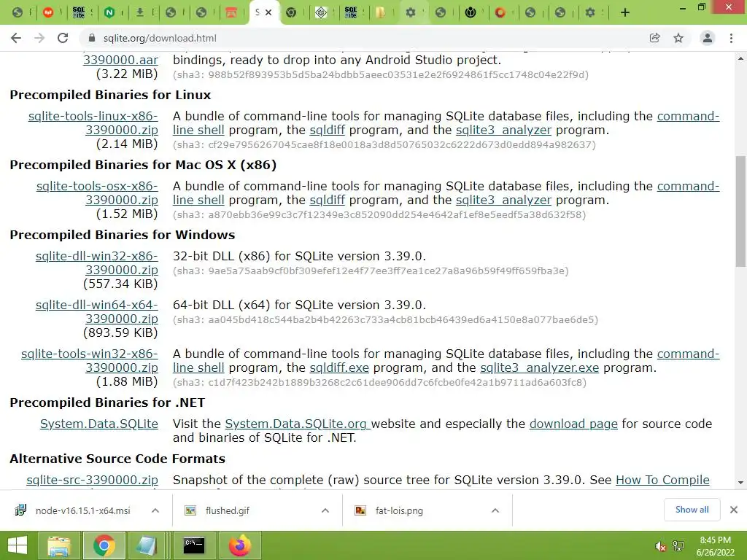This screenshot has height=560, width=747.
Task: Share this page using the share icon
Action: 654,38
